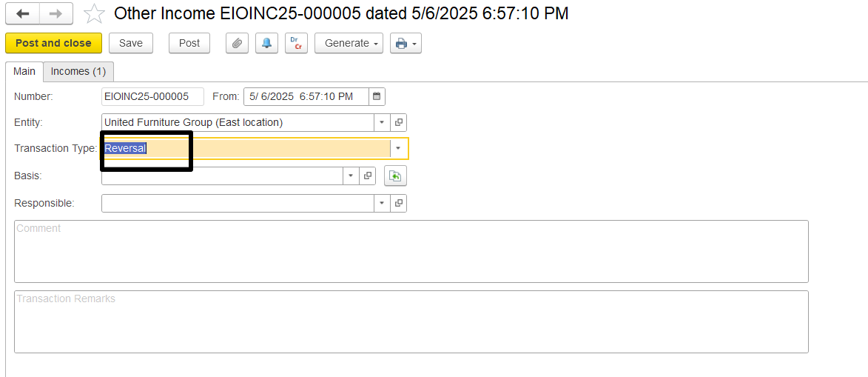Click into the Comment text box
Image resolution: width=868 pixels, height=377 pixels.
[x=411, y=252]
